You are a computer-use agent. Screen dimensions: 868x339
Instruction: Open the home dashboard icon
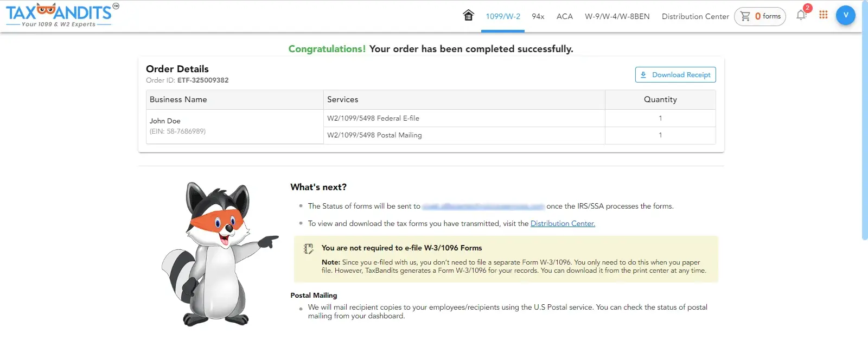click(468, 15)
